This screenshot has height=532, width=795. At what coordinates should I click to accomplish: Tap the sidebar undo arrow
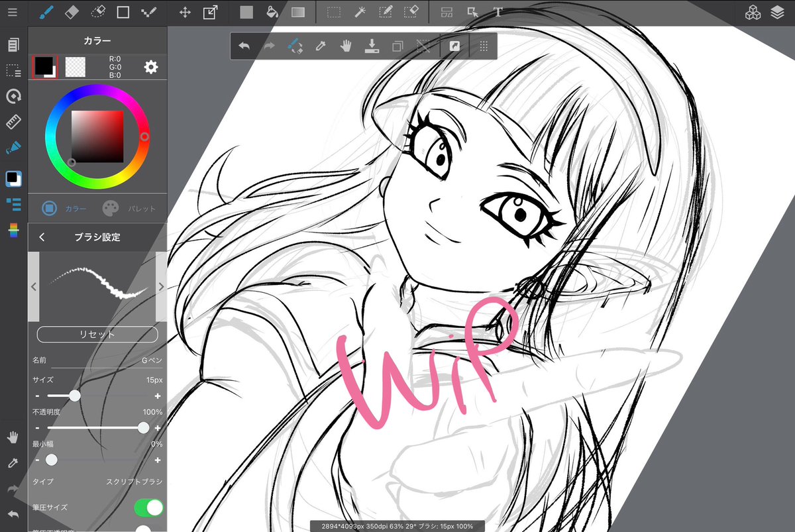pyautogui.click(x=13, y=514)
